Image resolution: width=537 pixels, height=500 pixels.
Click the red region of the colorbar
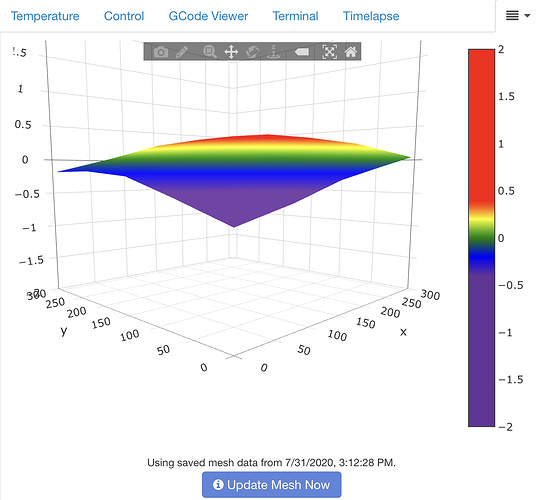tap(482, 127)
